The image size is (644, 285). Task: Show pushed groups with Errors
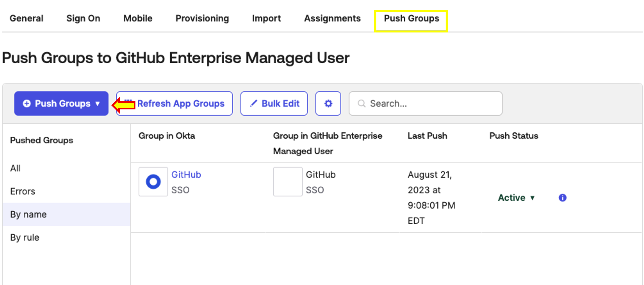[x=67, y=191]
